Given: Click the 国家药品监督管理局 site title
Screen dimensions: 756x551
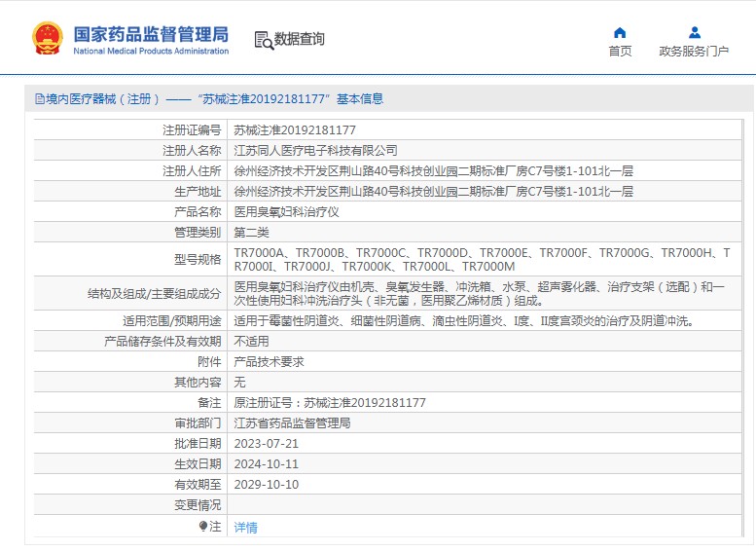Looking at the screenshot, I should click(x=151, y=34).
